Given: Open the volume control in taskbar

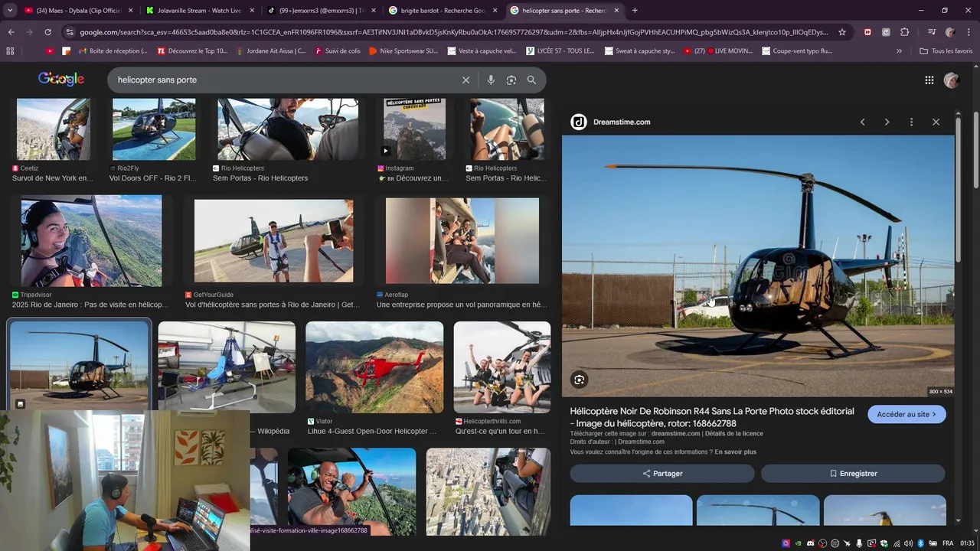Looking at the screenshot, I should tap(909, 543).
